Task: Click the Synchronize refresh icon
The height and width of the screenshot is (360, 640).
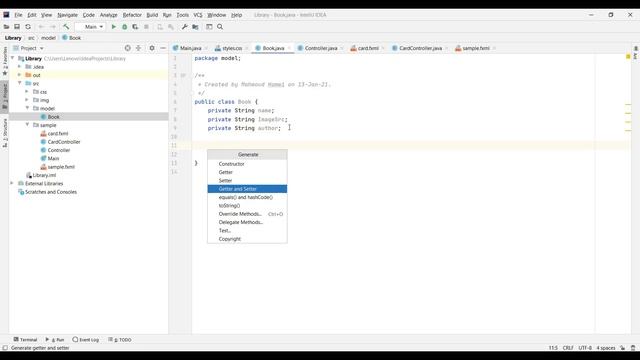Action: tap(28, 27)
